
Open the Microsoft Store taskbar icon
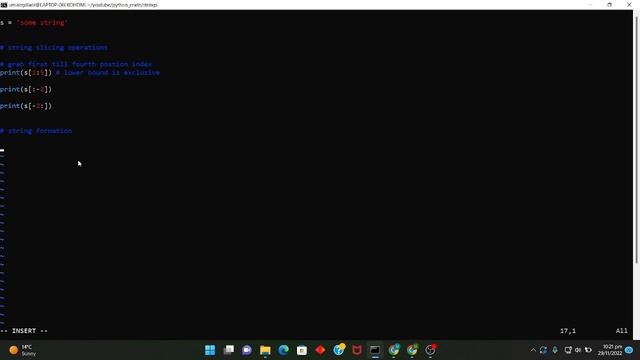[x=302, y=350]
